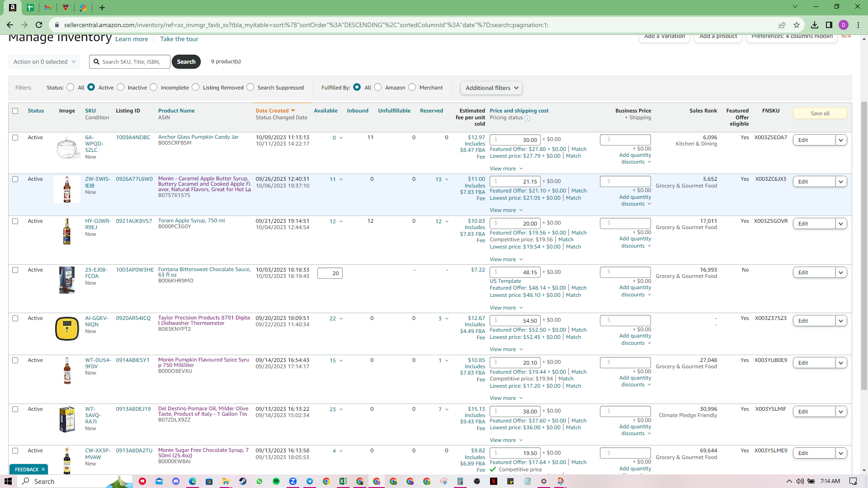Screen dimensions: 868x488
Task: Expand Reserved chevron for Monin Caramel Apple row
Action: pos(447,179)
